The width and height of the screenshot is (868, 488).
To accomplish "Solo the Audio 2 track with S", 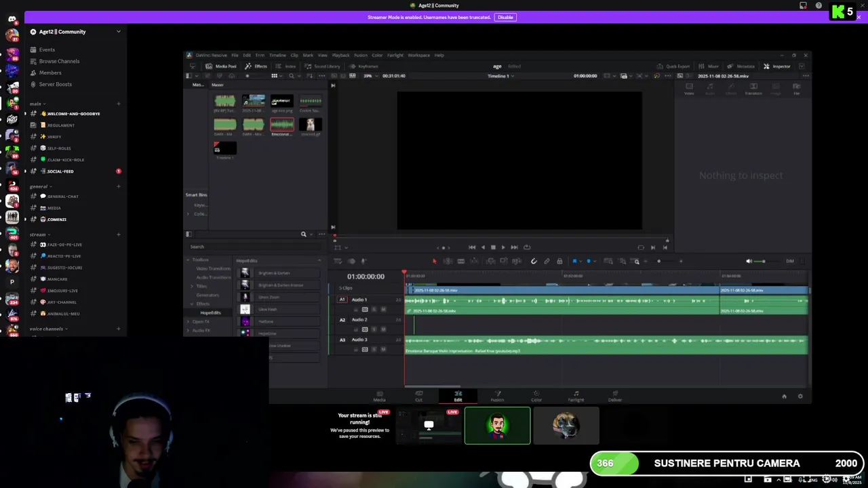I will (x=374, y=329).
